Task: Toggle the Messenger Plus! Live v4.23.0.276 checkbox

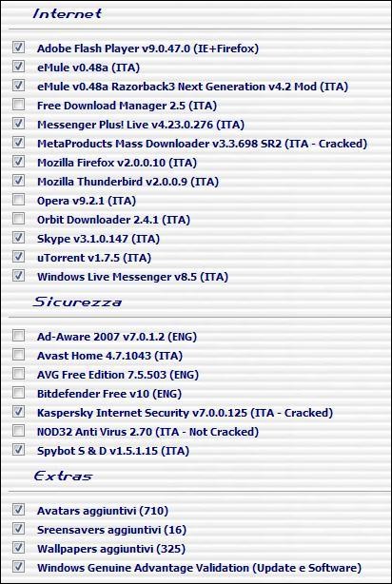Action: (x=18, y=124)
